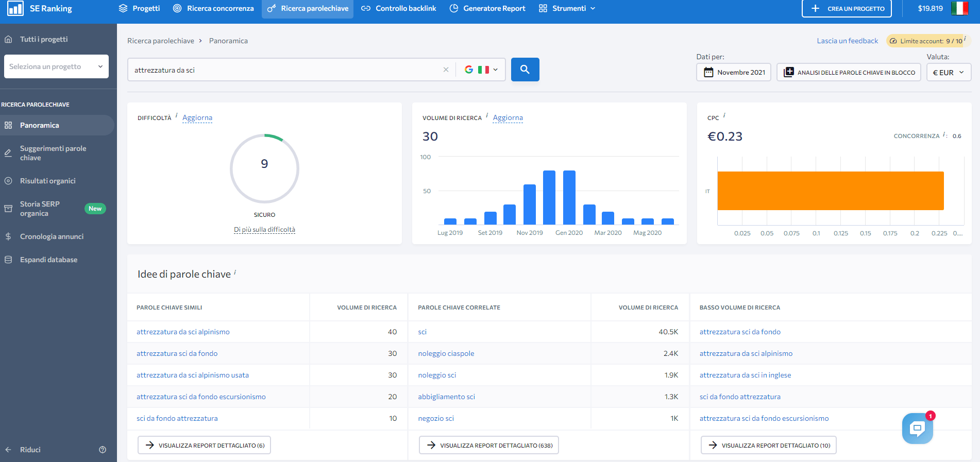Screen dimensions: 980x462
Task: Open Di più sulla difficoltà link
Action: coord(264,230)
